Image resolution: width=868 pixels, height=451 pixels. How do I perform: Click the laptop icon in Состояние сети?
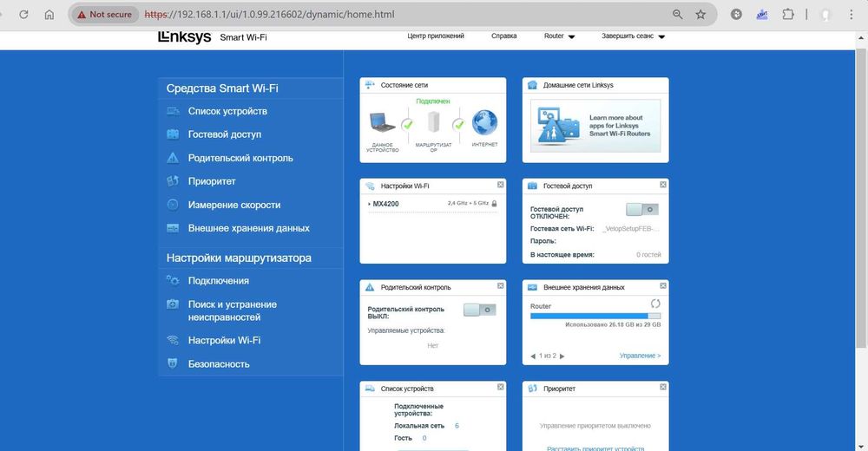pyautogui.click(x=382, y=122)
